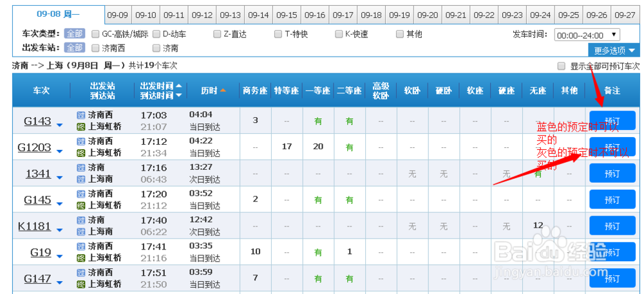Click 无座 count 12 for K1181
644x294 pixels.
click(x=538, y=225)
